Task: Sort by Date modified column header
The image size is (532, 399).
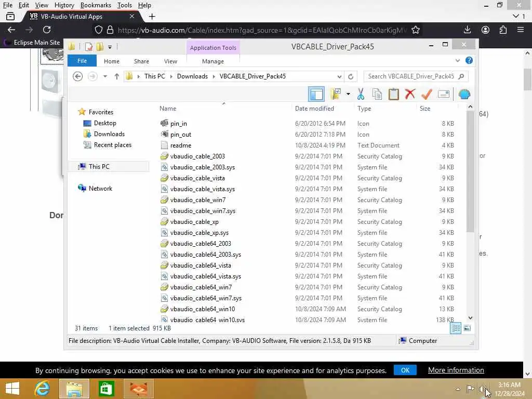Action: click(314, 109)
